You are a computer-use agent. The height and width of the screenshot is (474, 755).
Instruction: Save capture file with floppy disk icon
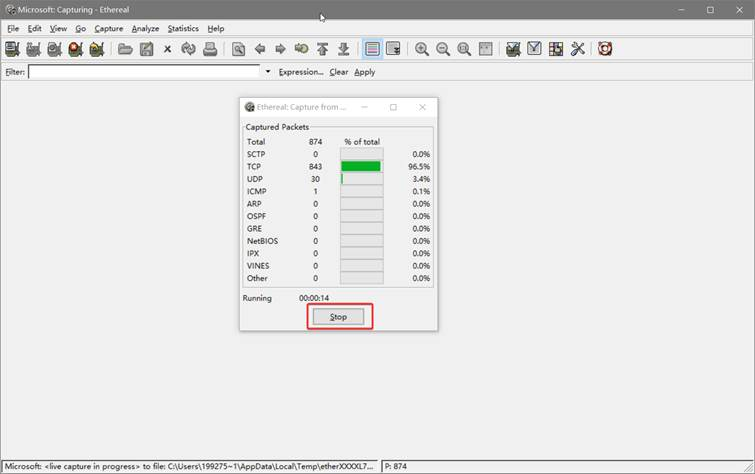click(146, 49)
